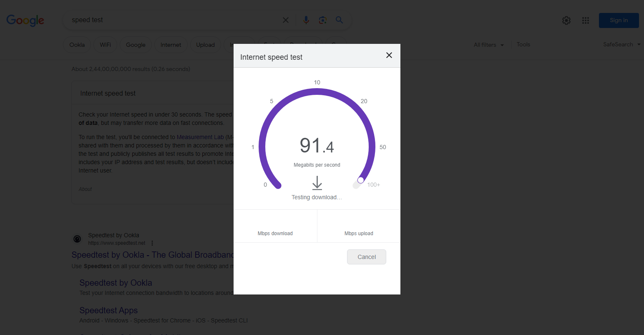Expand the SafeSearch dropdown

pos(621,44)
